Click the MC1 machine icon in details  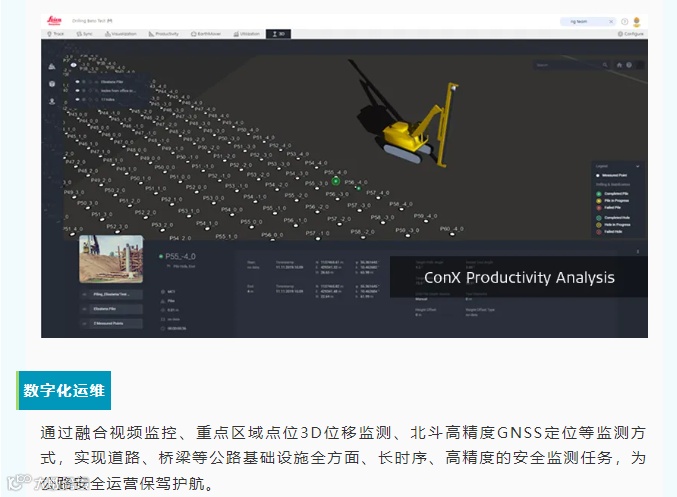[163, 292]
